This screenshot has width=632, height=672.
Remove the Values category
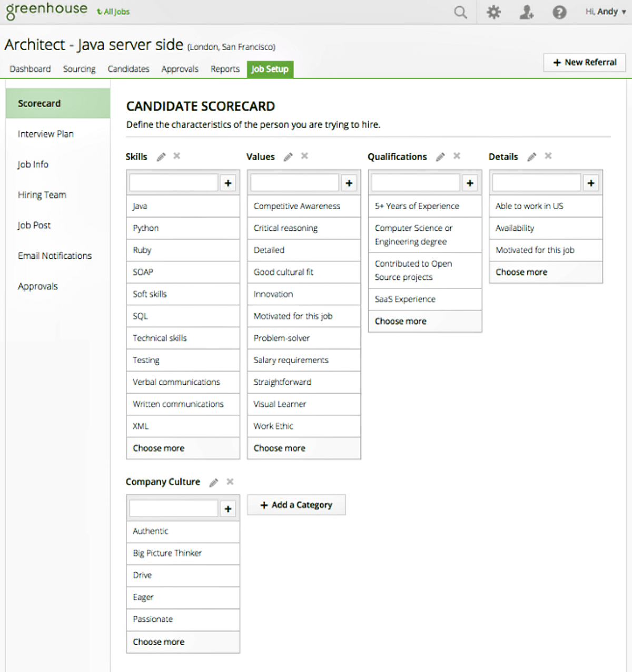tap(304, 156)
